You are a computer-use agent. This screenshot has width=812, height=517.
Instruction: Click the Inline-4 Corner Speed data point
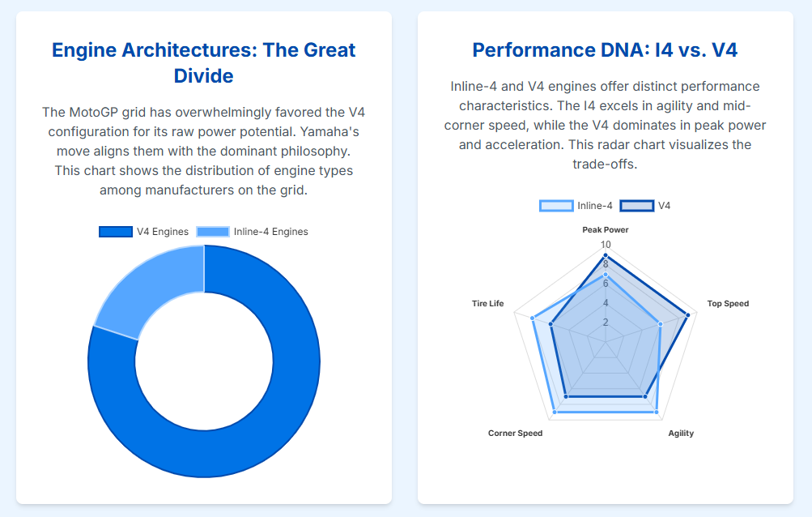555,412
